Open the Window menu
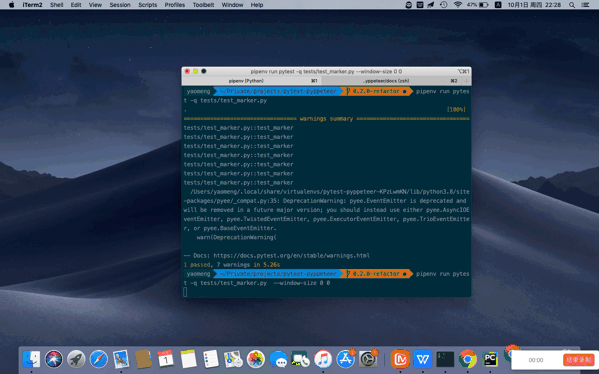This screenshot has width=599, height=374. pos(232,5)
